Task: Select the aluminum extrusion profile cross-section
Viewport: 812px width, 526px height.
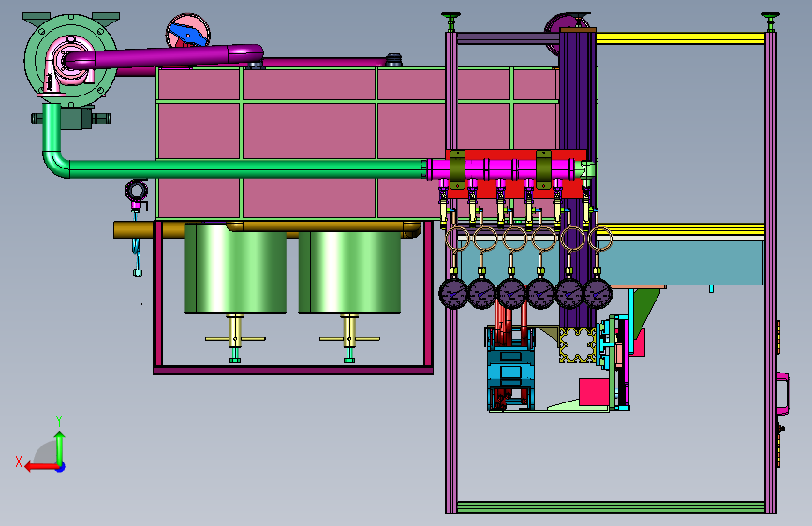Action: (578, 344)
